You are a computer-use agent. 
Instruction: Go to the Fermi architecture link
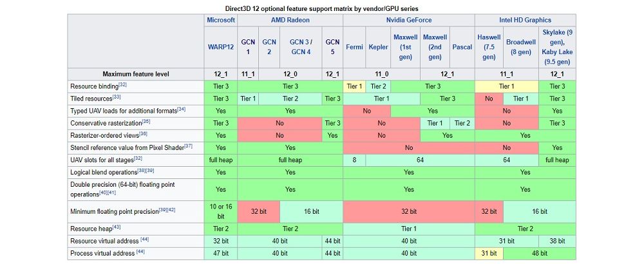coord(354,47)
